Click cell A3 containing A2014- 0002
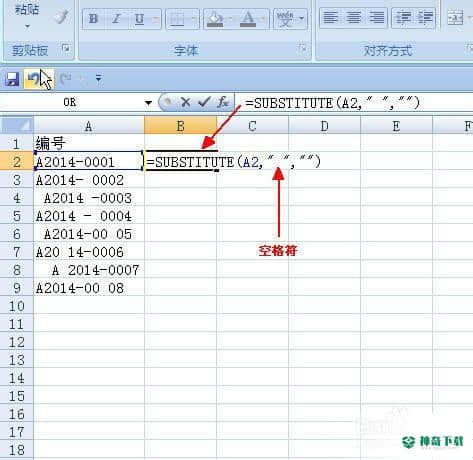Screen dimensions: 473x460 click(89, 180)
